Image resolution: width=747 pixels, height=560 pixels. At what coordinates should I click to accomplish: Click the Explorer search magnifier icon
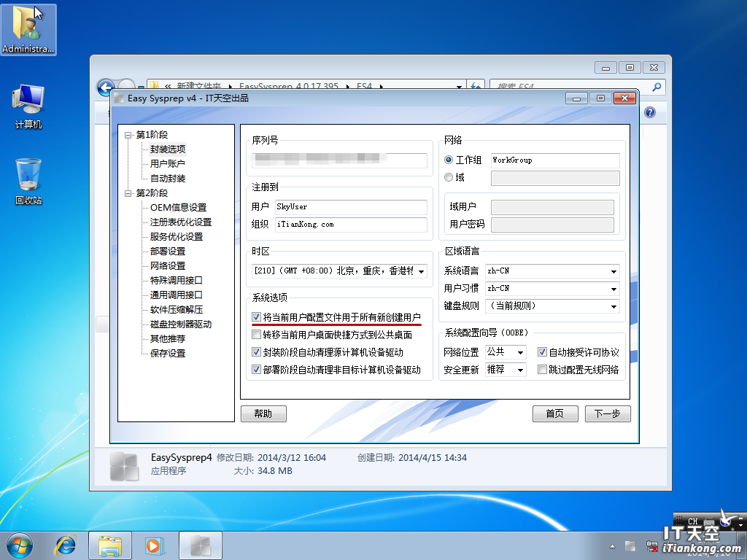(657, 87)
